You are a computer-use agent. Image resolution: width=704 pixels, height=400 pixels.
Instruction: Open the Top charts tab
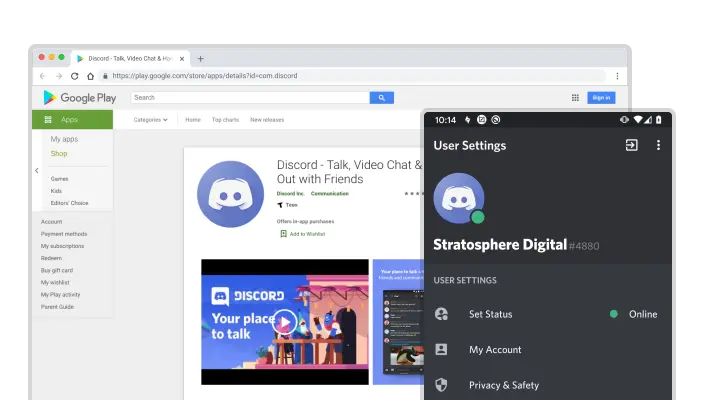[x=225, y=120]
